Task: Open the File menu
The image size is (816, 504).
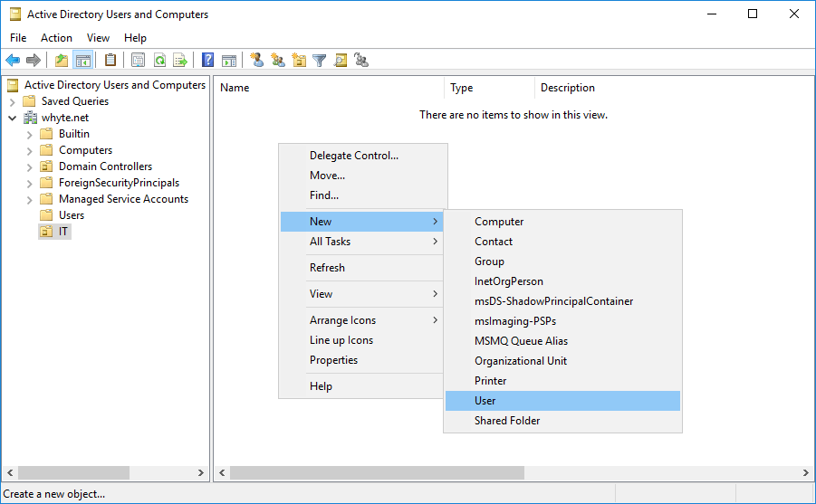Action: 18,38
